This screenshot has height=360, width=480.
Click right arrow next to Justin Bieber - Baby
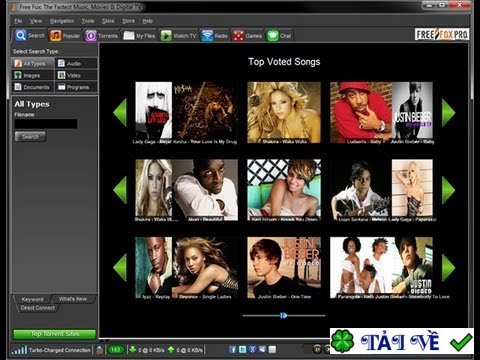pos(448,113)
